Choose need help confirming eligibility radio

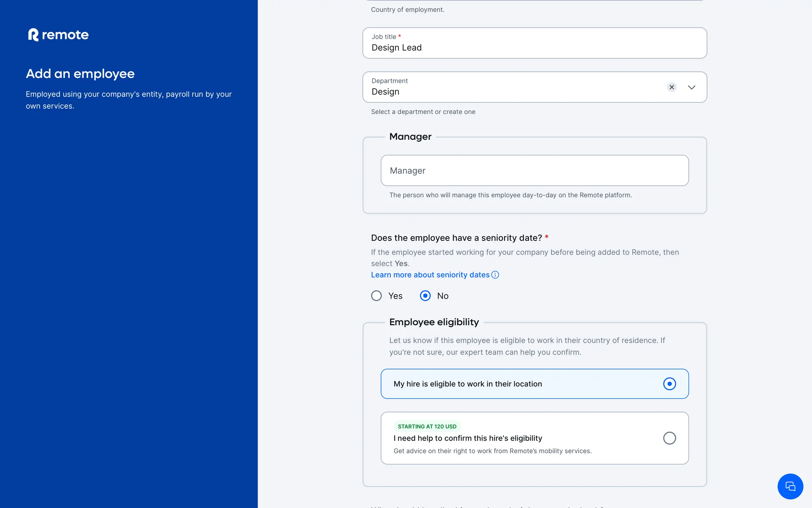point(669,438)
